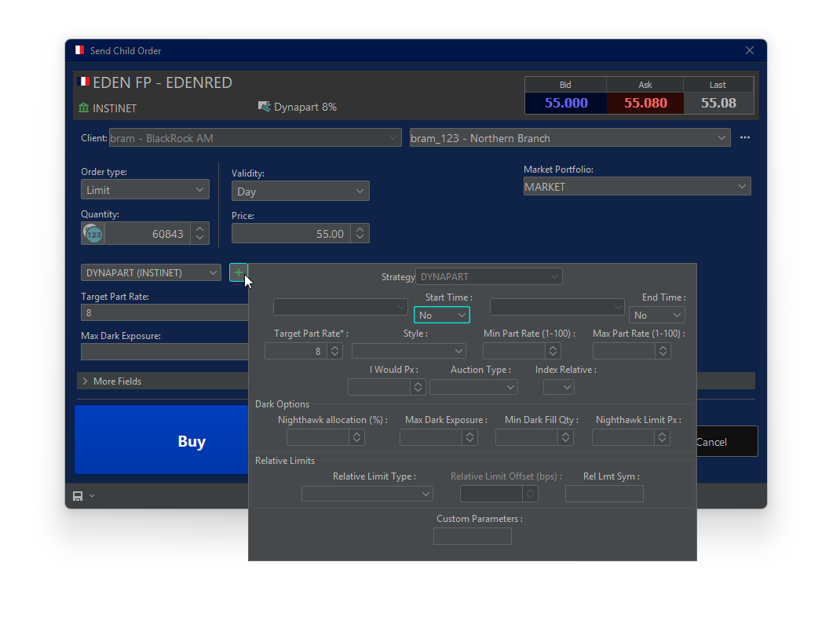Image resolution: width=840 pixels, height=624 pixels.
Task: Click the Max Dark Exposure field in main form
Action: pos(164,352)
